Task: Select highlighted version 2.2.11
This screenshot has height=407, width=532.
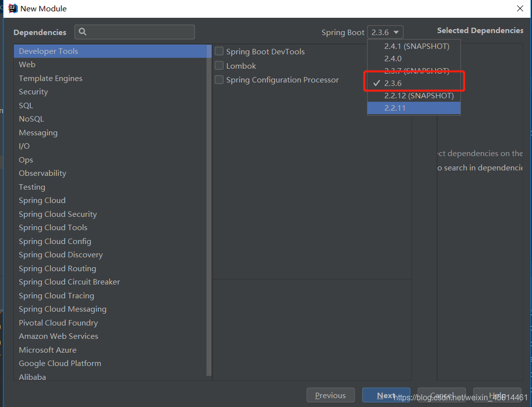Action: pyautogui.click(x=414, y=108)
